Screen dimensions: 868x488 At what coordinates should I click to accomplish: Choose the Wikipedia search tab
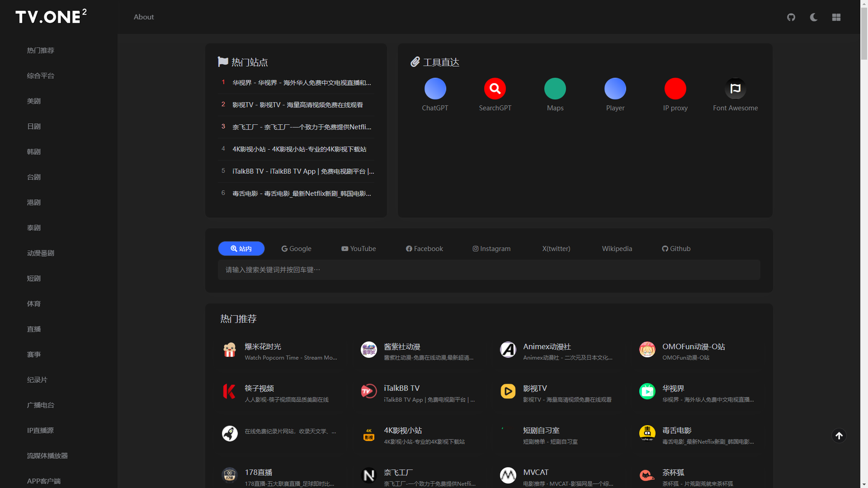coord(617,249)
